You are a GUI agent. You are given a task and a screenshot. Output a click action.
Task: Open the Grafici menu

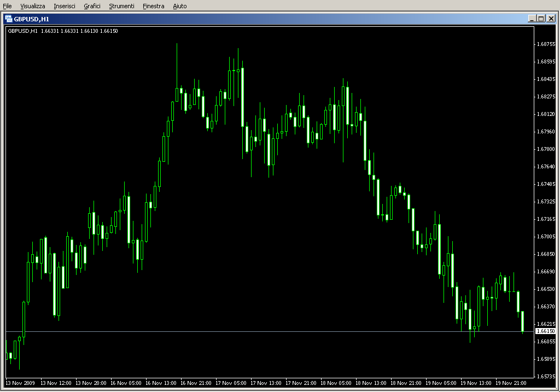tap(92, 6)
